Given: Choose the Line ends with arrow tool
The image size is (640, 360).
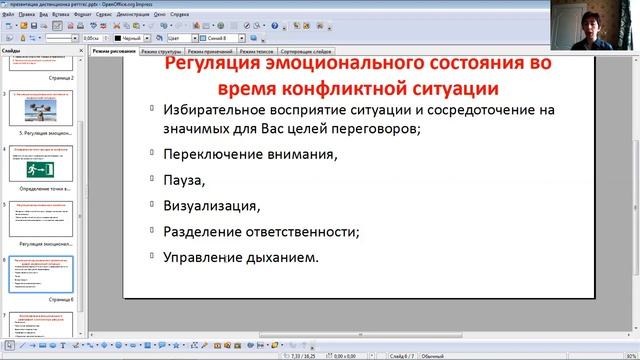Looking at the screenshot, I should click(32, 345).
